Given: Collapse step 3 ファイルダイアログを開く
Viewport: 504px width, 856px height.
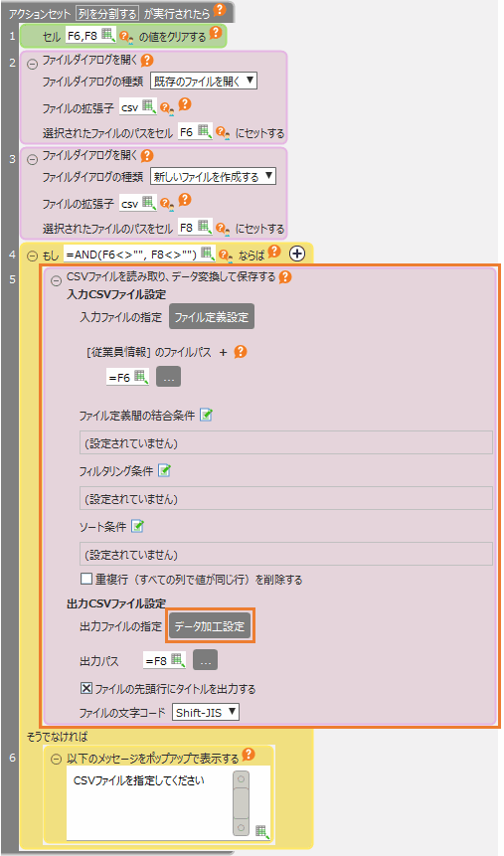Looking at the screenshot, I should [x=32, y=159].
